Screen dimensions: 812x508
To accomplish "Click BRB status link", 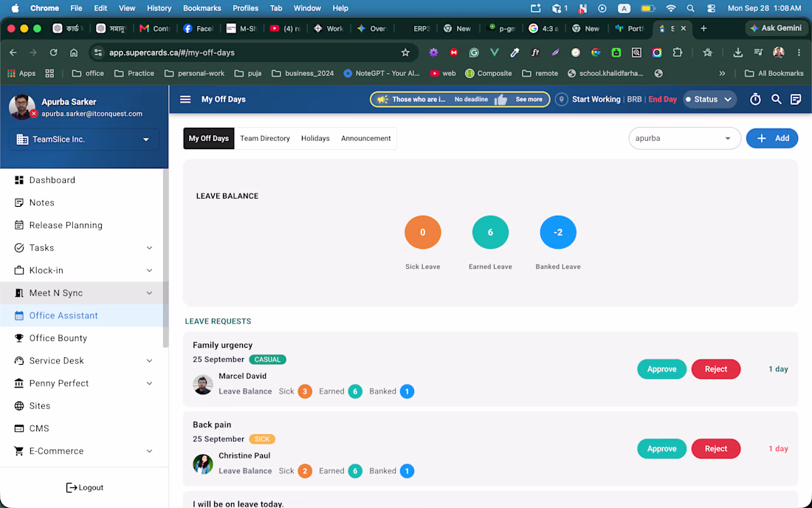I will 634,100.
